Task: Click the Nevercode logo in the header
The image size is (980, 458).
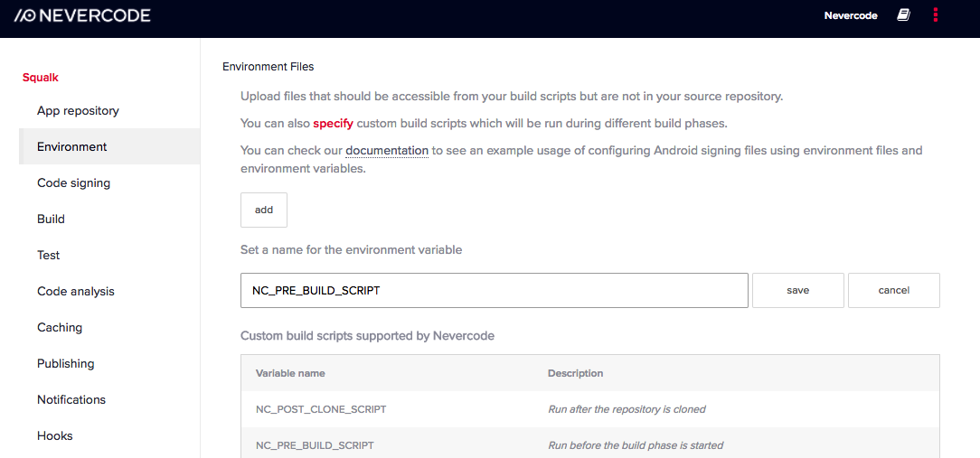Action: tap(82, 15)
